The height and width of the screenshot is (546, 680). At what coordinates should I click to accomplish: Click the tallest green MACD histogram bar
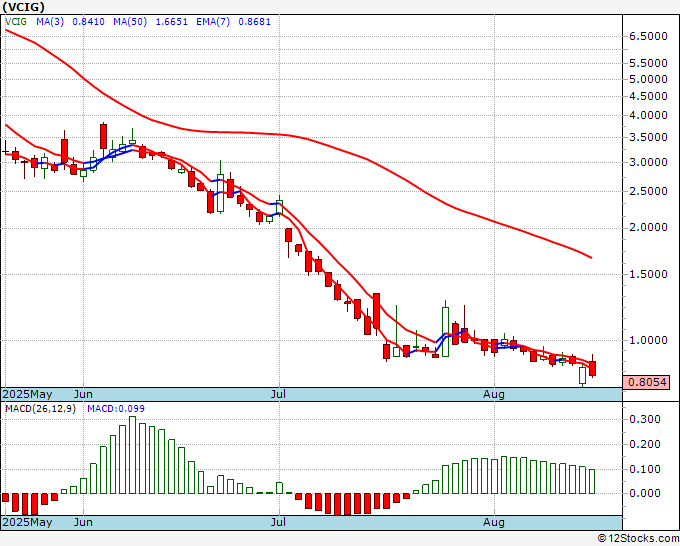[133, 455]
